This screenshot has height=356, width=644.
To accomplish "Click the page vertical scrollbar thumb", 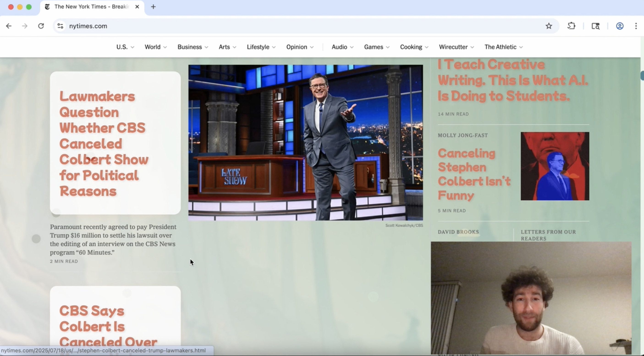I will click(x=642, y=75).
